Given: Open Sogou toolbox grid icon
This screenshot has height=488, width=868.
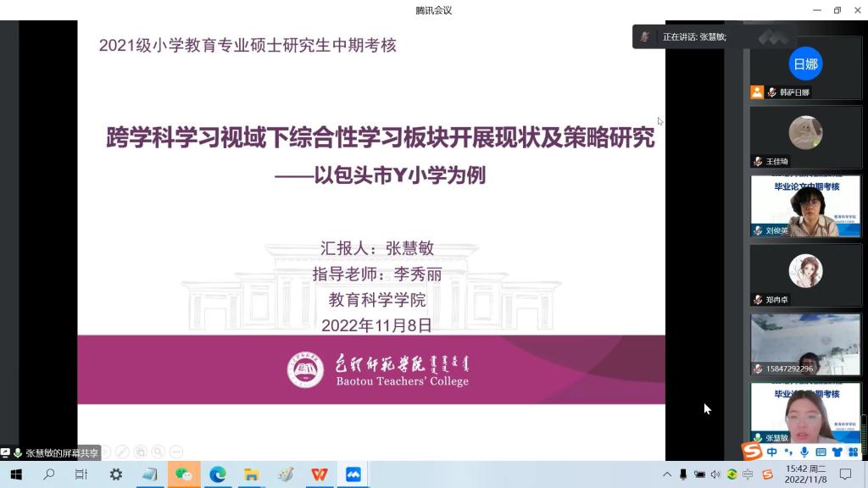Looking at the screenshot, I should (x=854, y=452).
